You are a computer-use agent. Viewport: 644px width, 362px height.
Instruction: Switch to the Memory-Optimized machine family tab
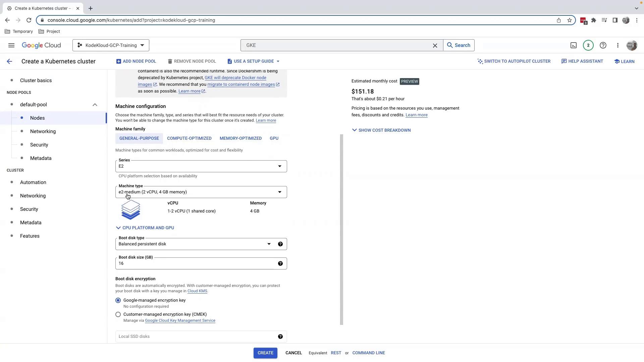pos(240,138)
